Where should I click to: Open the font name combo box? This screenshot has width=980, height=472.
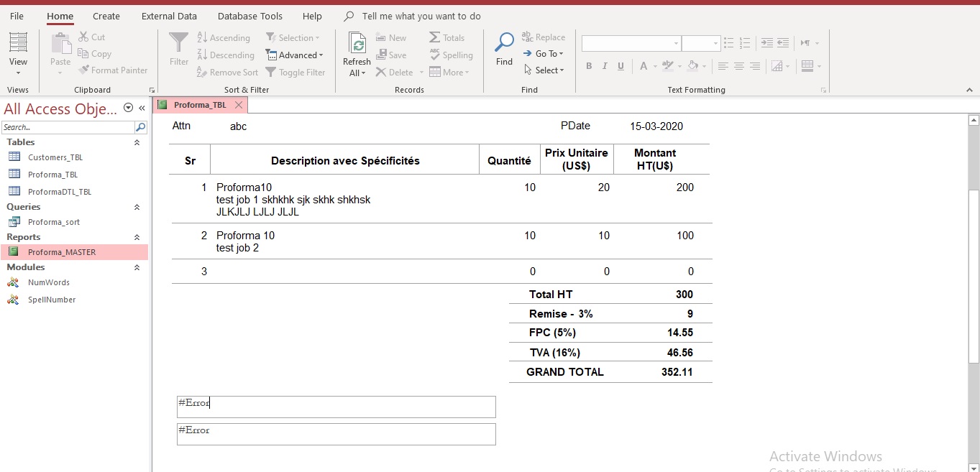tap(631, 44)
